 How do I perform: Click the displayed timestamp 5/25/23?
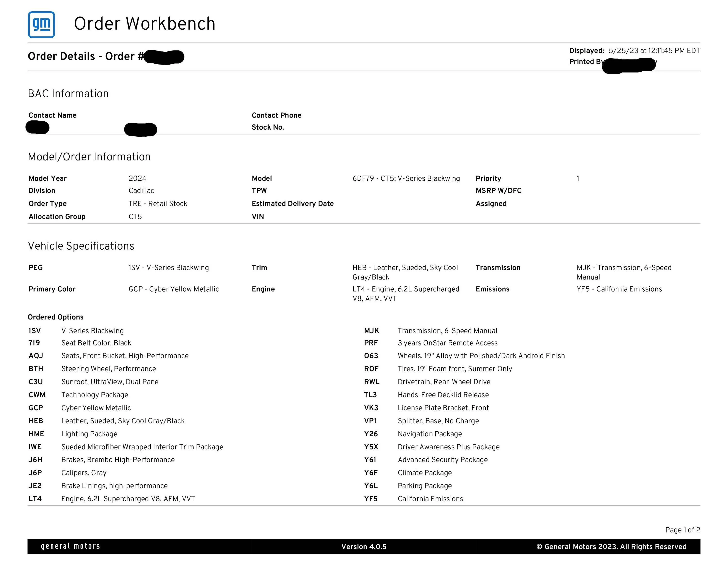pos(654,51)
